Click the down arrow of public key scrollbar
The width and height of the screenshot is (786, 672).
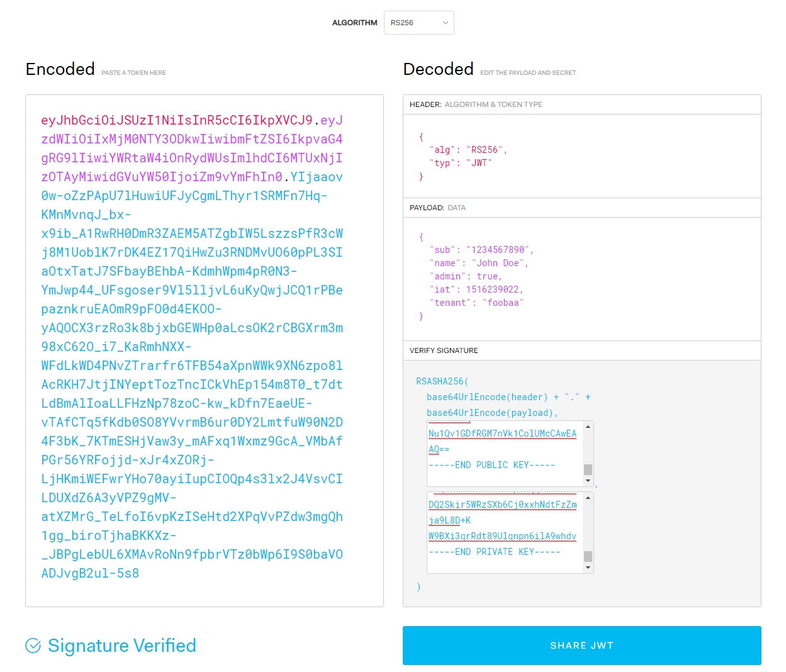588,481
